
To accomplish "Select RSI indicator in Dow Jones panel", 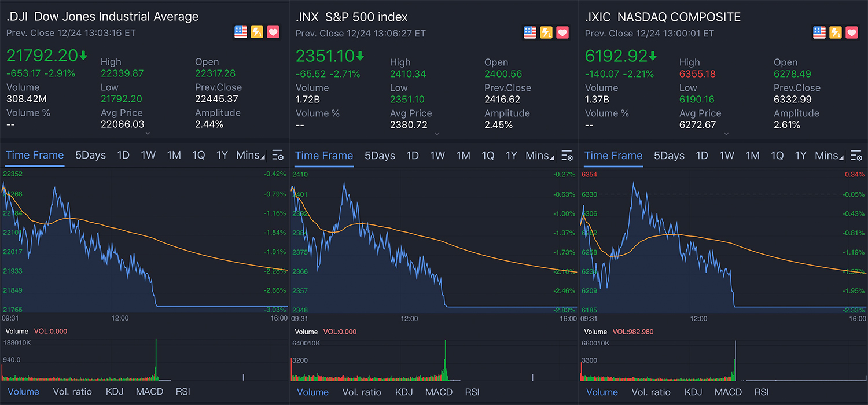I will pos(183,392).
